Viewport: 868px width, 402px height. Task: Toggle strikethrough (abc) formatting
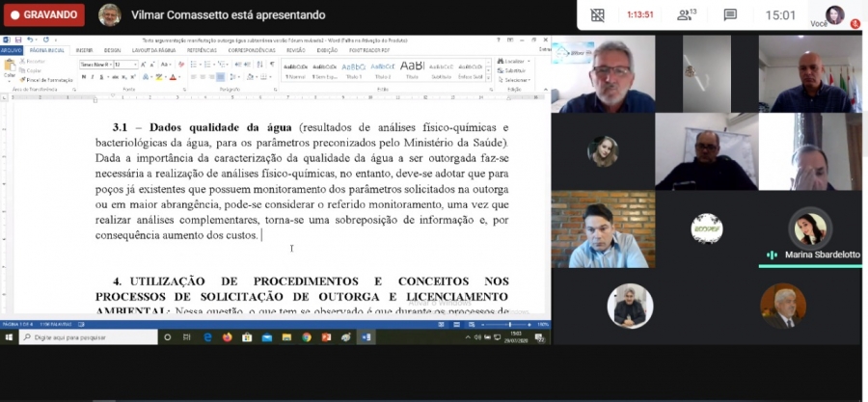[x=115, y=77]
